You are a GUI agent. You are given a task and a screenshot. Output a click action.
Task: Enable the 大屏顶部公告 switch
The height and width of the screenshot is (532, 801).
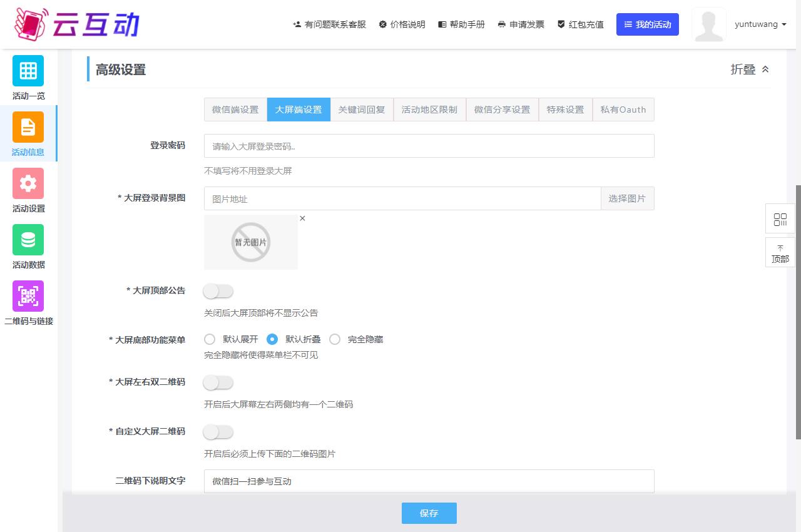tap(218, 291)
